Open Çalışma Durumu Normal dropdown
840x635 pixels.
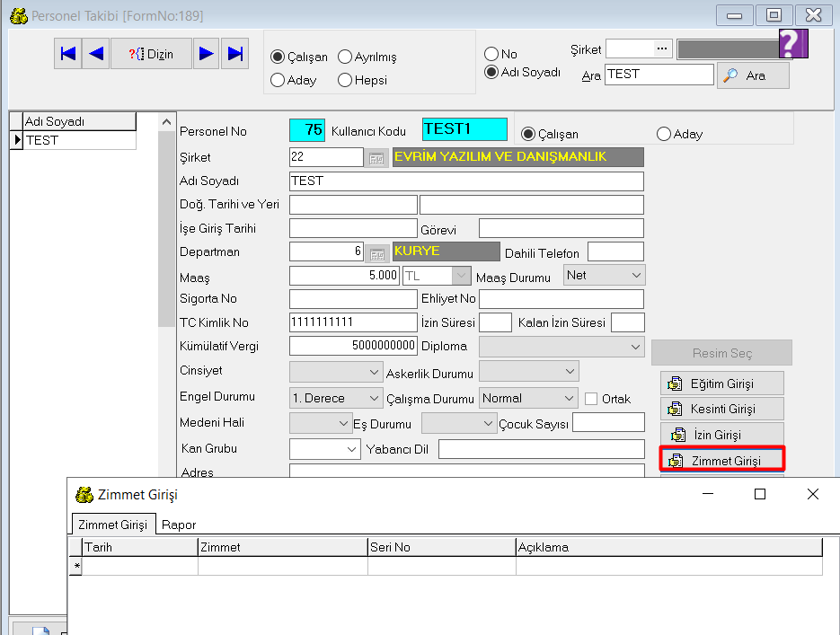(x=529, y=399)
